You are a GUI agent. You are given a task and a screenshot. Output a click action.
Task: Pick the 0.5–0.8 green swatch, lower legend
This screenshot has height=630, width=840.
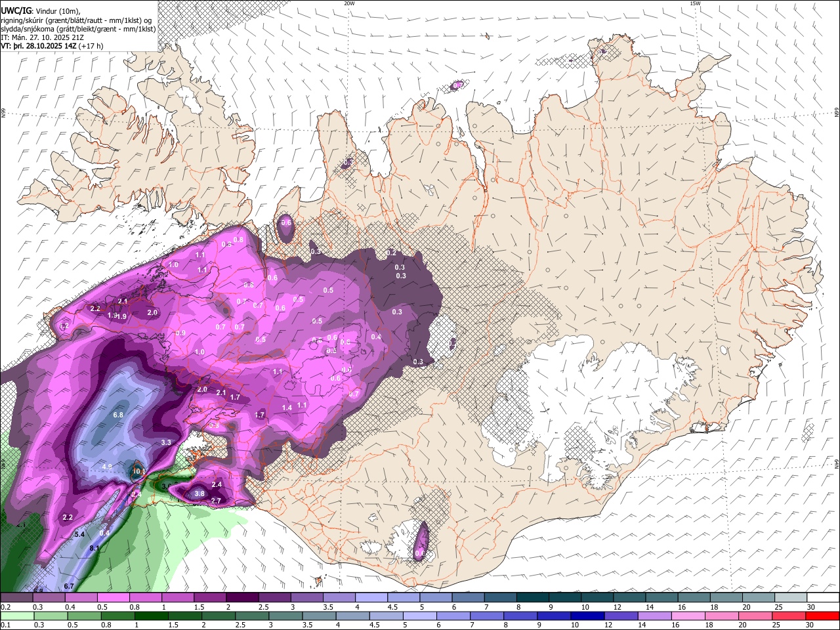pos(84,616)
